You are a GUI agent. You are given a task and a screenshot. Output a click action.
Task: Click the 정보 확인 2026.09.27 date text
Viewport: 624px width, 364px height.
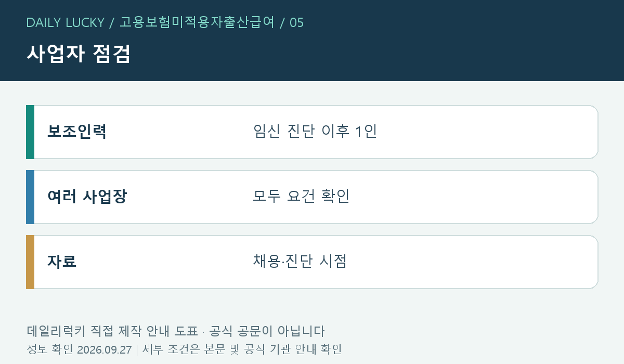tap(79, 349)
